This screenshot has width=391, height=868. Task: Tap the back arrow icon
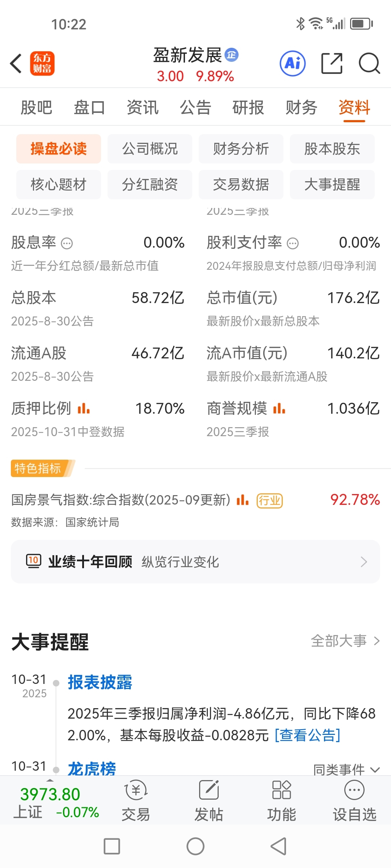pyautogui.click(x=16, y=63)
